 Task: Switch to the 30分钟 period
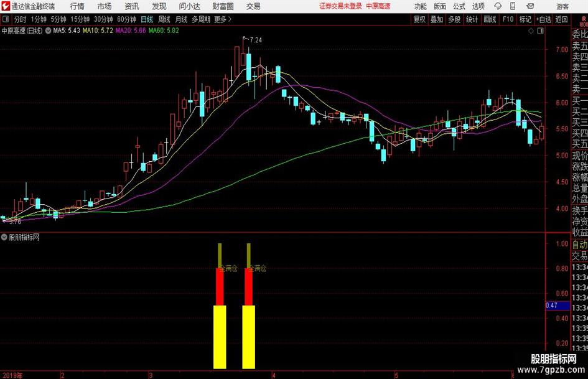[103, 19]
